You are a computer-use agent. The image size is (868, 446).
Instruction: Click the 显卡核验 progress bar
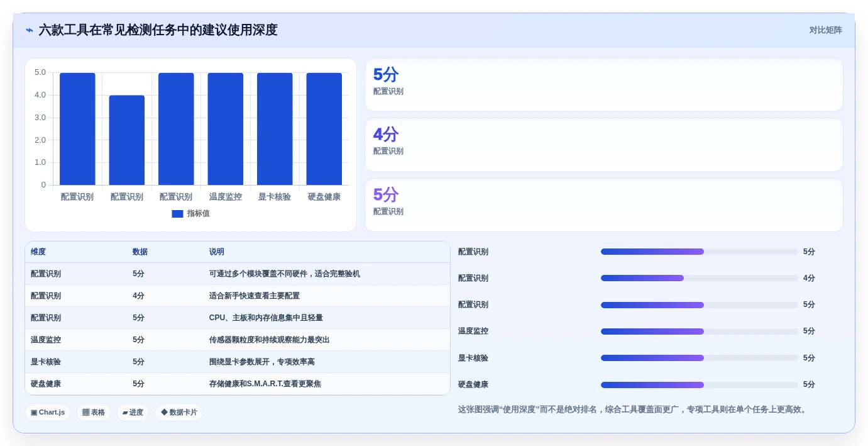(x=700, y=358)
